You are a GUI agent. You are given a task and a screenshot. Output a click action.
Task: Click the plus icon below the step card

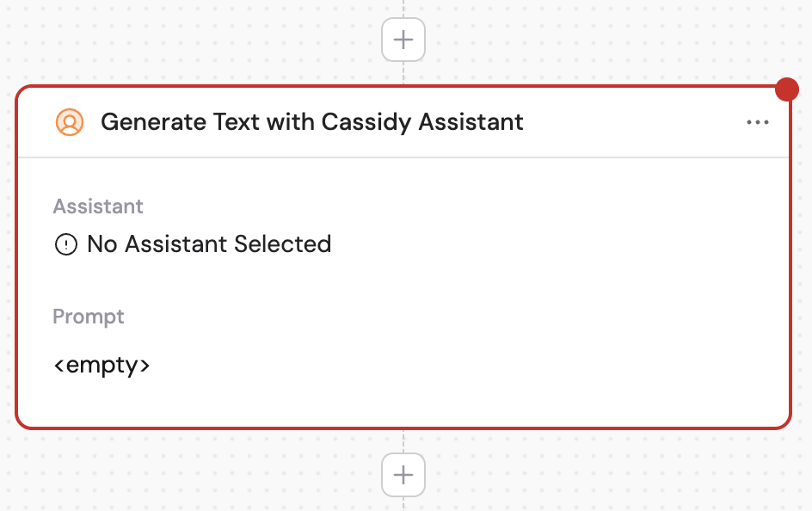pyautogui.click(x=403, y=475)
